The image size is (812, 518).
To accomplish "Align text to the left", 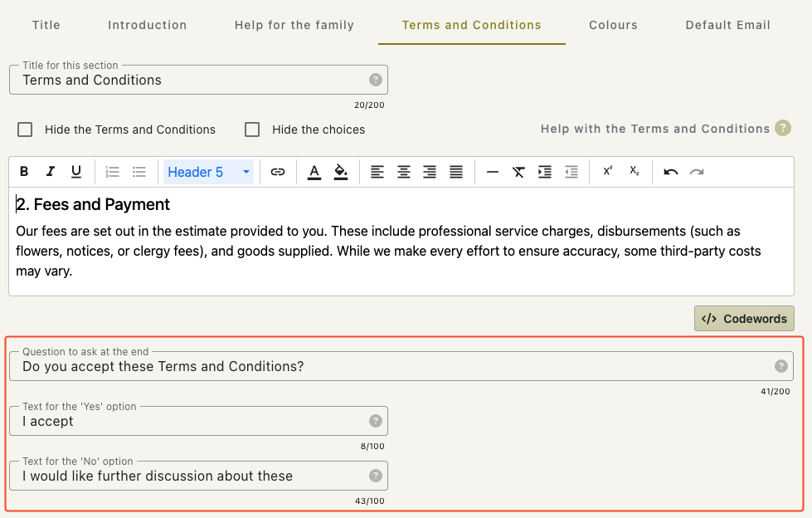I will [x=377, y=172].
